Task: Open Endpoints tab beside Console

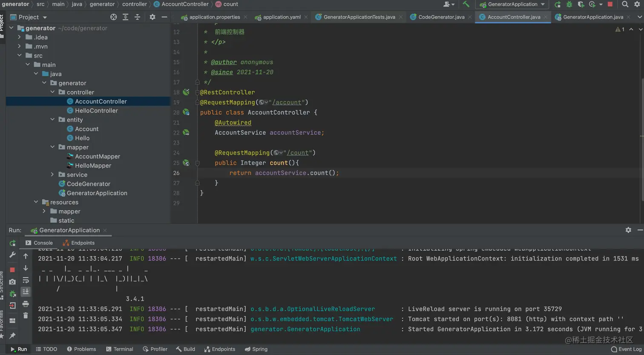Action: pyautogui.click(x=79, y=243)
